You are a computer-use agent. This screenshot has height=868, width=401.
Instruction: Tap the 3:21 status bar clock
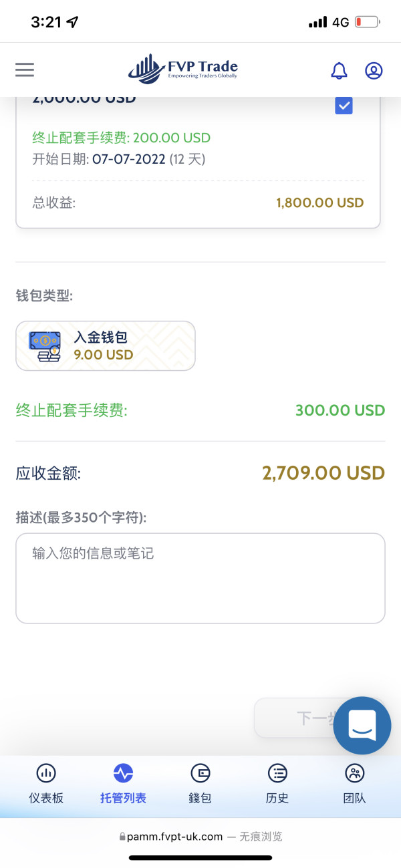[x=46, y=22]
